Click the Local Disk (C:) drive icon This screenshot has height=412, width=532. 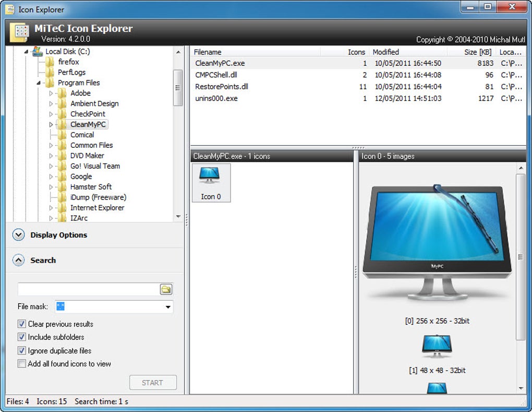pyautogui.click(x=37, y=52)
